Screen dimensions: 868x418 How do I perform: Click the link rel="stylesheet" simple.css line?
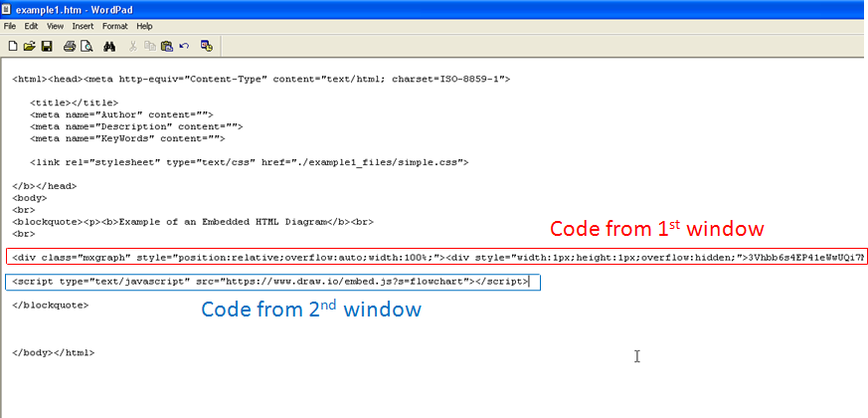250,162
